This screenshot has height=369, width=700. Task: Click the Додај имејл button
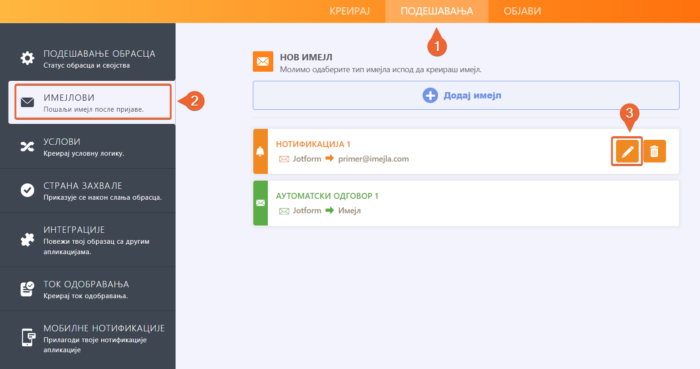click(x=466, y=95)
